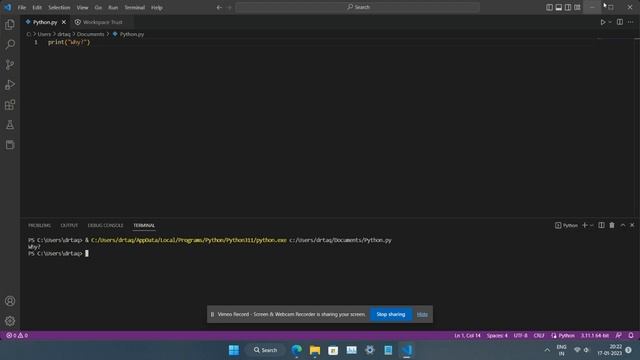
Task: Open notifications bell in status bar
Action: [x=631, y=336]
